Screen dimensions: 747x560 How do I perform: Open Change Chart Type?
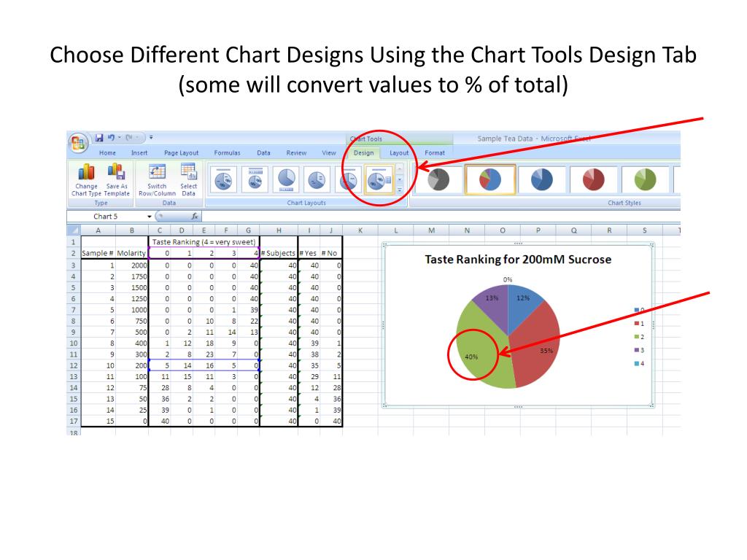(x=86, y=180)
